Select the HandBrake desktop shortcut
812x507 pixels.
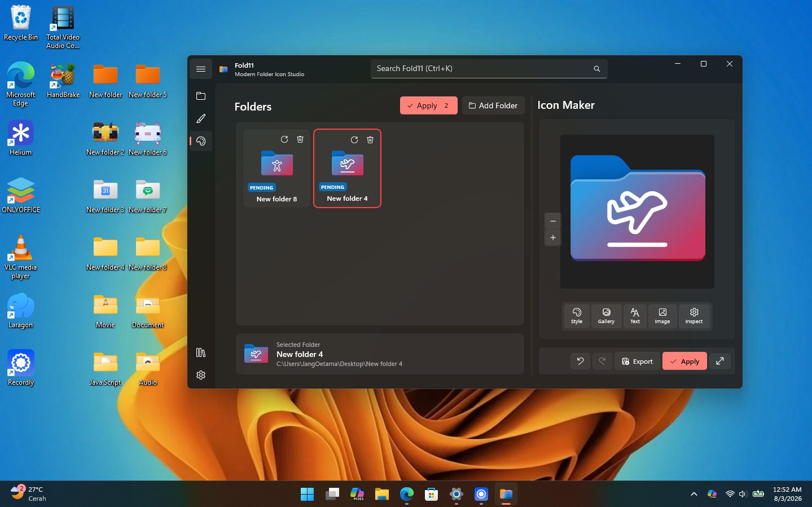point(63,81)
